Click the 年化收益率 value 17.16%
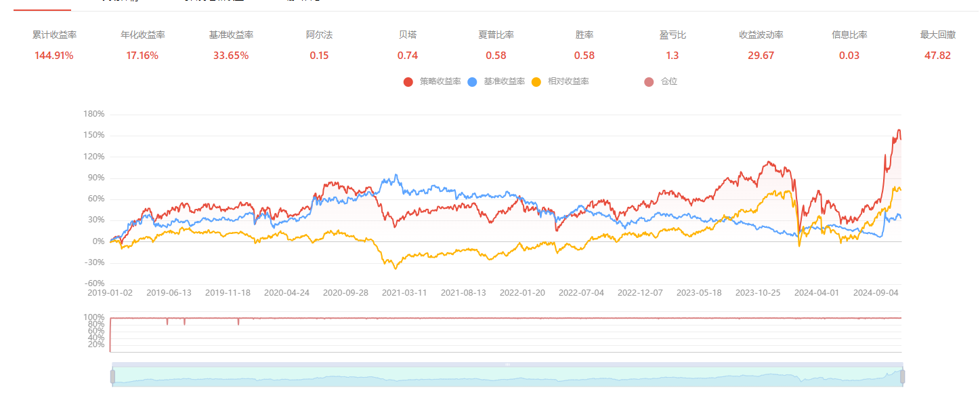 [142, 56]
